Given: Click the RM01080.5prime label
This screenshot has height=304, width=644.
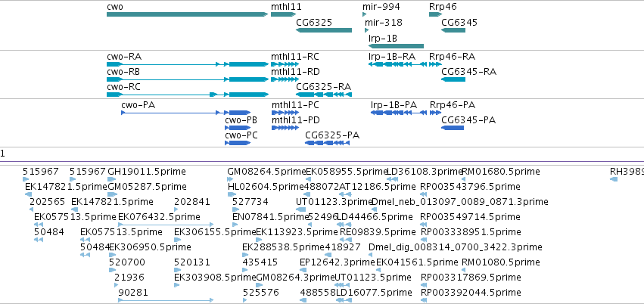Looking at the screenshot, I should (x=501, y=262).
